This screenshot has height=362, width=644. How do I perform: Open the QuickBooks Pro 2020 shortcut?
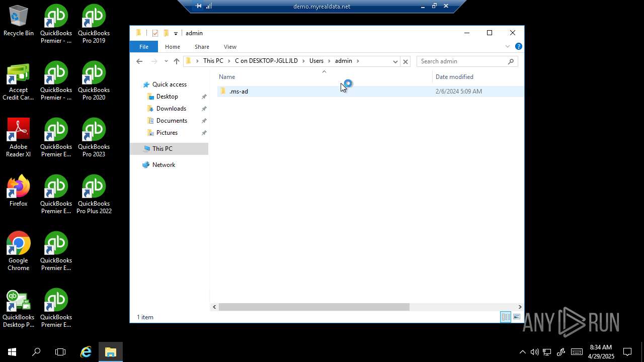[94, 81]
